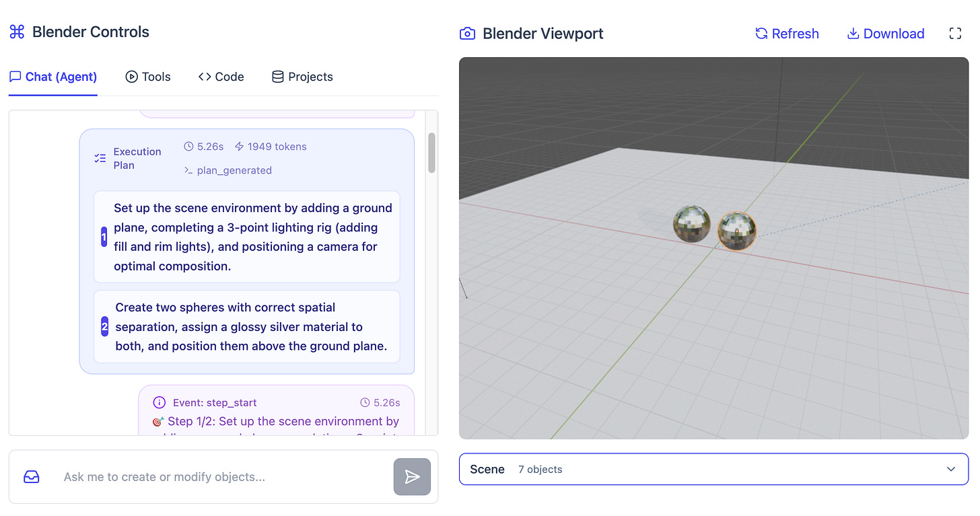
Task: Select plan step 2 about two spheres
Action: pyautogui.click(x=247, y=327)
